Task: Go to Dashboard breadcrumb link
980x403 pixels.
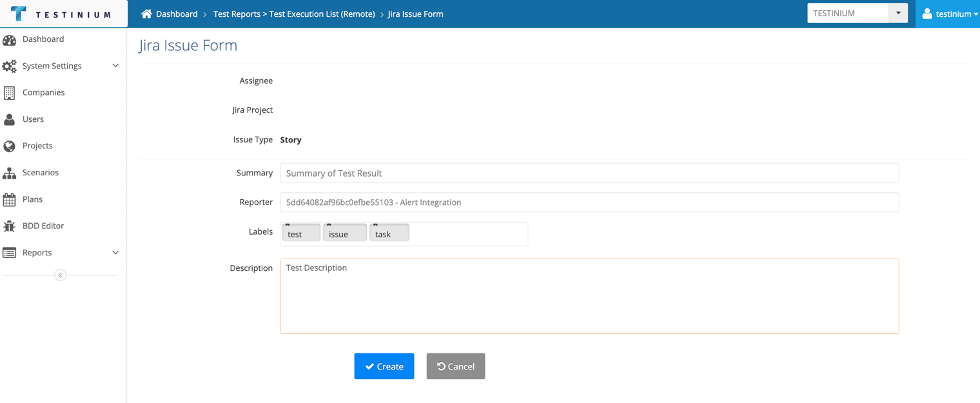Action: [x=177, y=14]
